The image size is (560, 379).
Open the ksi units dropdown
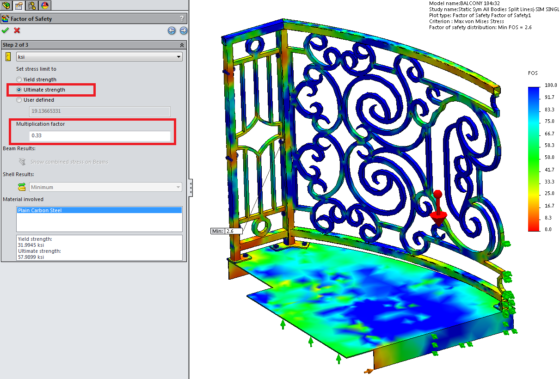(x=99, y=57)
